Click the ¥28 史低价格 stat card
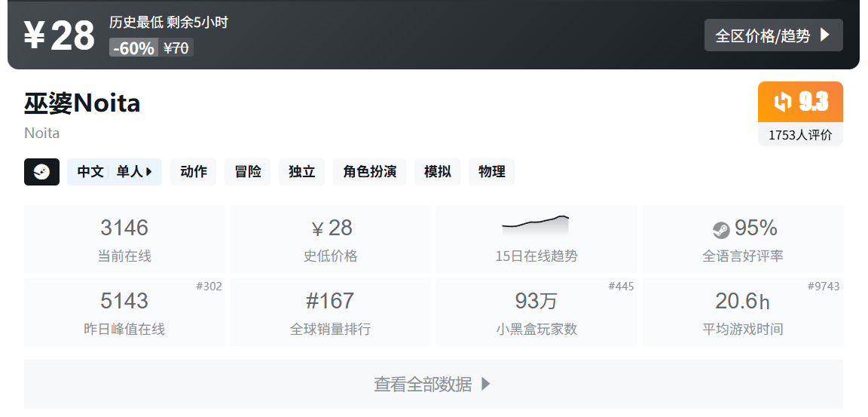The image size is (868, 417). (331, 239)
